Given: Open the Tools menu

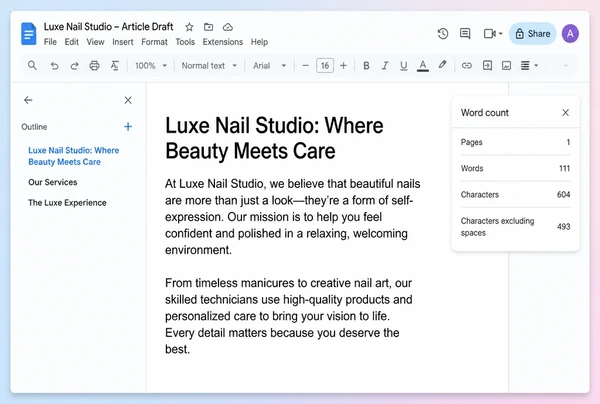Looking at the screenshot, I should click(185, 42).
